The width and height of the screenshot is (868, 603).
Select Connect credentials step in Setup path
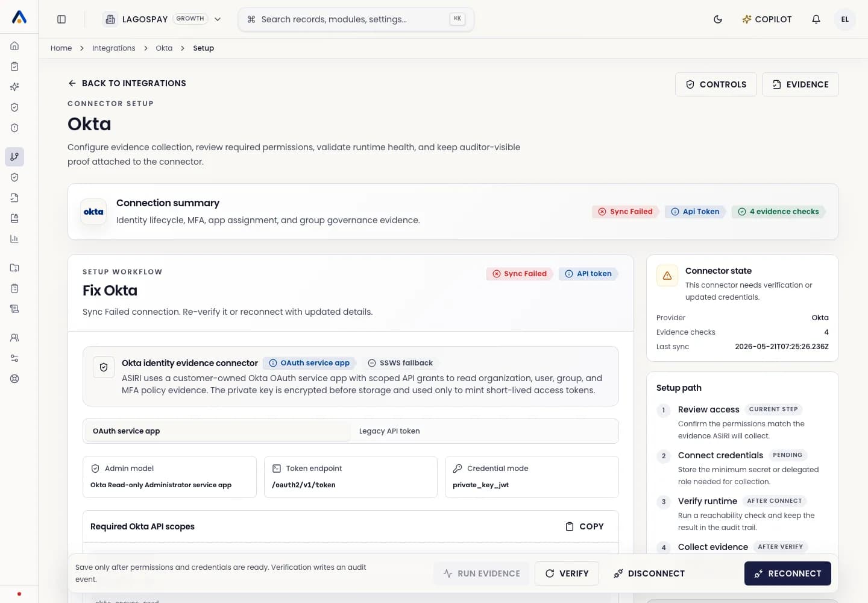(x=743, y=467)
